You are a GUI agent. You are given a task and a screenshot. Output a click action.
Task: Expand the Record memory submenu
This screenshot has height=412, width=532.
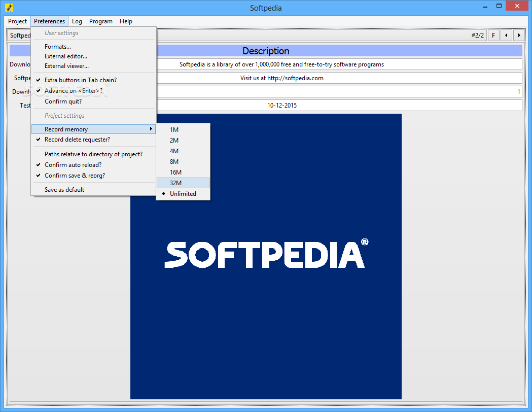coord(94,129)
